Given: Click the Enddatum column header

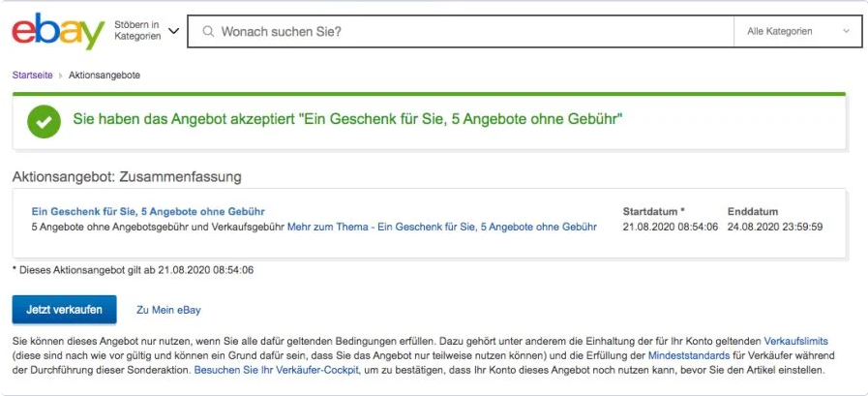Looking at the screenshot, I should coord(753,211).
